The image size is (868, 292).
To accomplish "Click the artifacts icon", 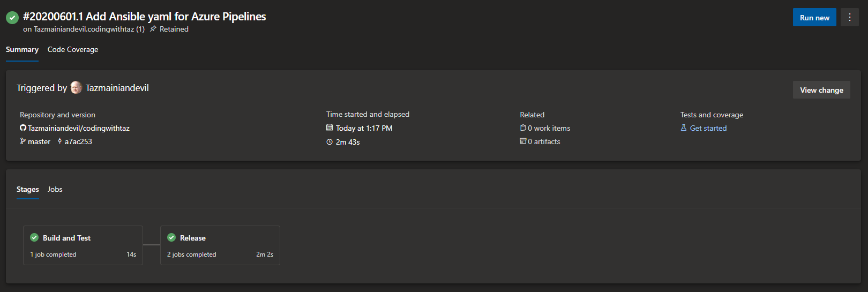I will (x=523, y=141).
